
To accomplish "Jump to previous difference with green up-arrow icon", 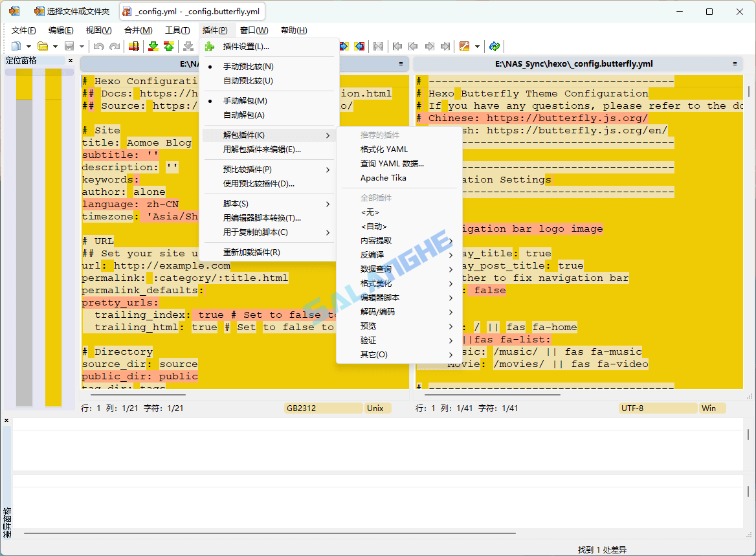I will pyautogui.click(x=170, y=46).
